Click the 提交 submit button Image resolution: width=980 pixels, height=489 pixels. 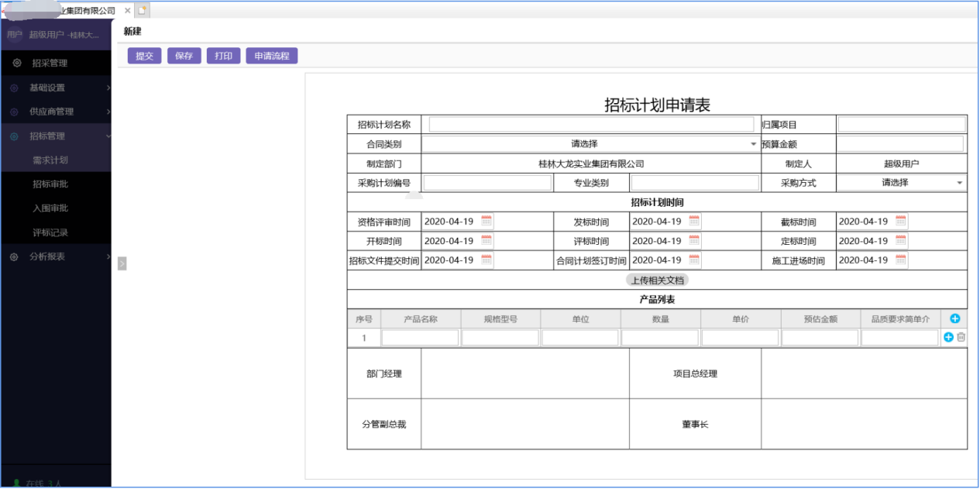point(143,55)
